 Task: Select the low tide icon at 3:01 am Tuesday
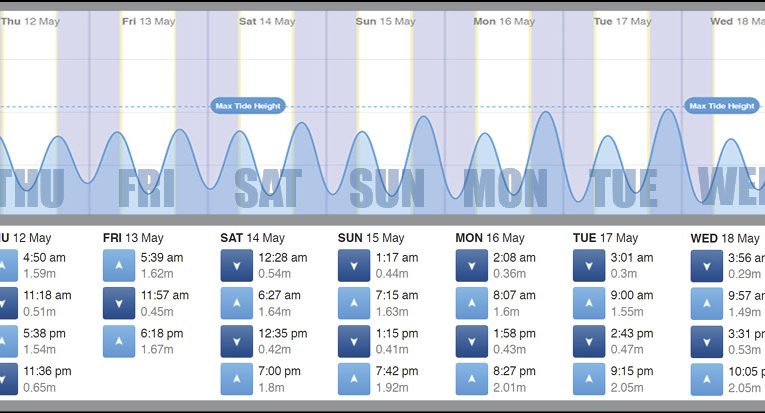tap(589, 264)
